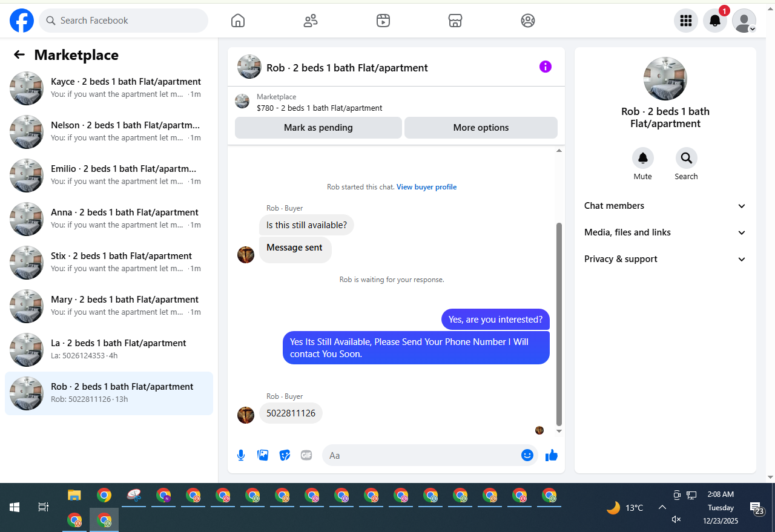
Task: Click the message 5022811126
Action: coord(291,413)
